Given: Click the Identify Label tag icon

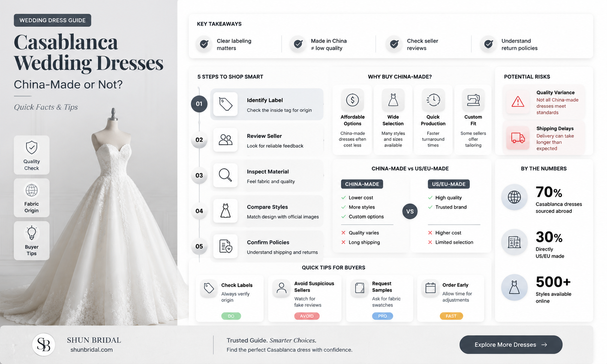Looking at the screenshot, I should click(225, 104).
